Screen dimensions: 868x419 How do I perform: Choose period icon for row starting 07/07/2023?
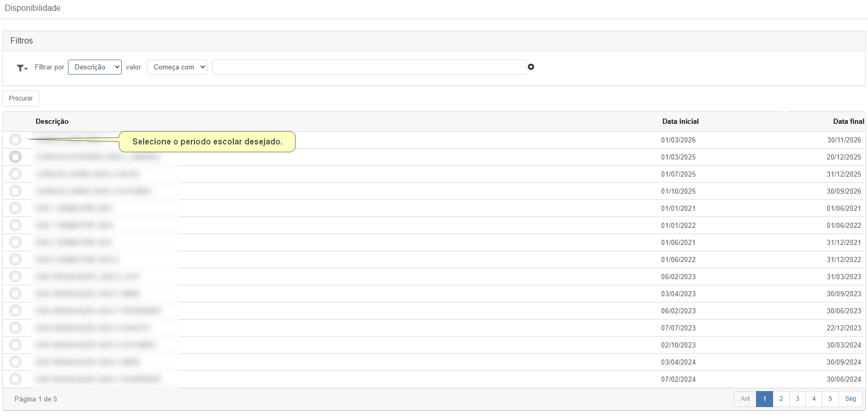pyautogui.click(x=16, y=328)
